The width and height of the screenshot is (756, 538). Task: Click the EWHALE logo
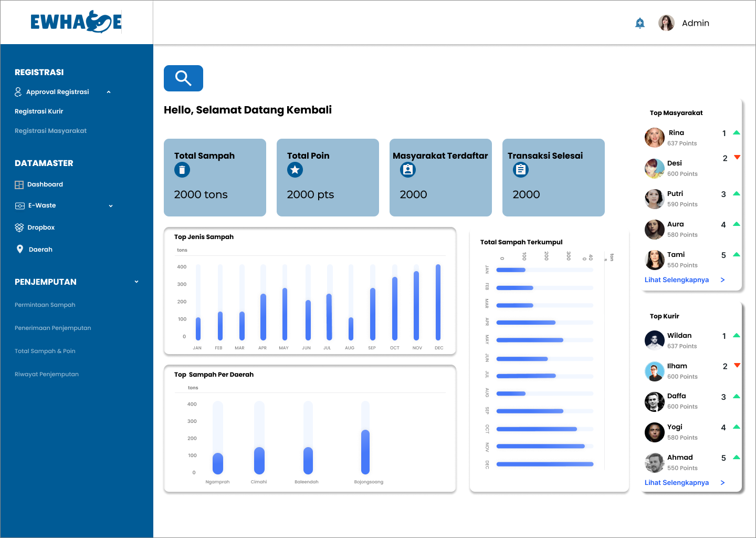(76, 22)
